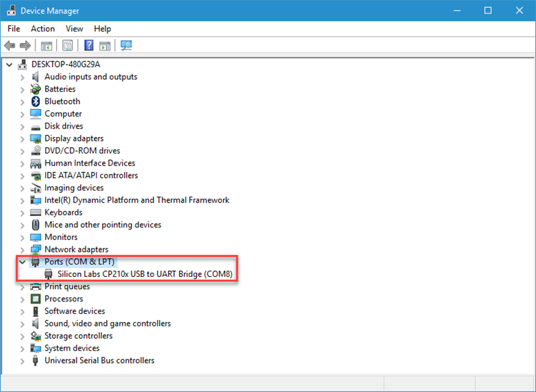Select the Human Interface Devices label

pos(90,163)
